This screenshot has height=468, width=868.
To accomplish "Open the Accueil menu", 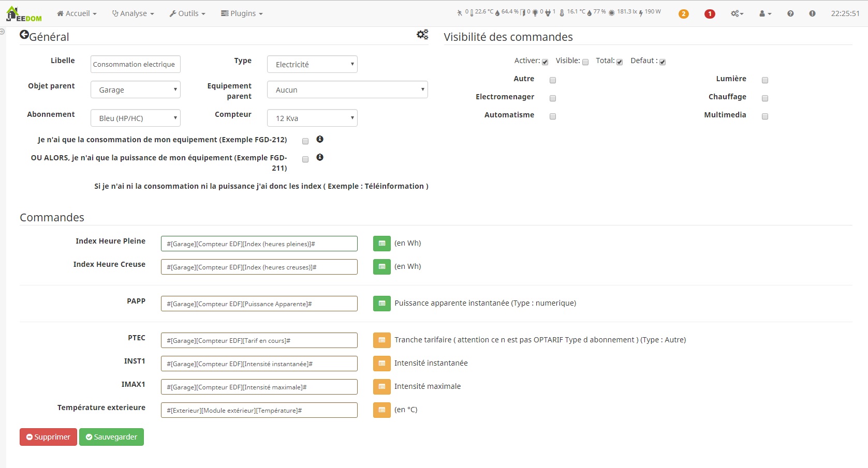I will 77,13.
